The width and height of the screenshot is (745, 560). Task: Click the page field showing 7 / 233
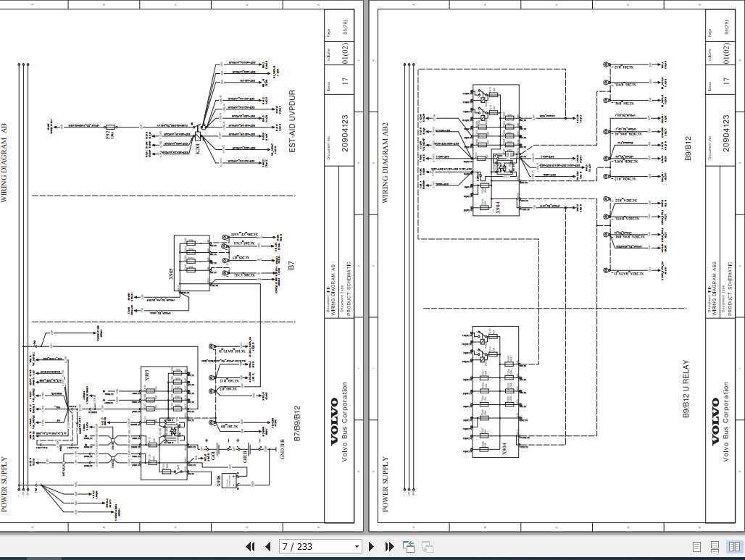pyautogui.click(x=312, y=546)
